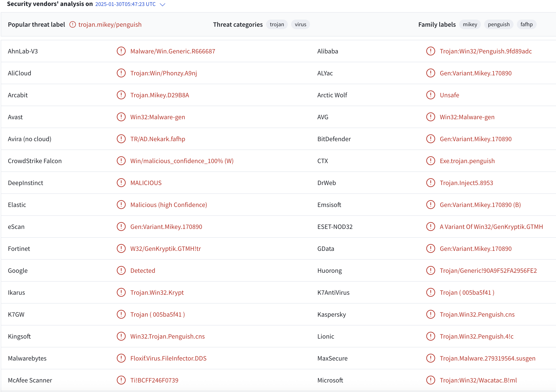Select the fafhp family label tag
Screen dimensions: 556x392
click(526, 24)
